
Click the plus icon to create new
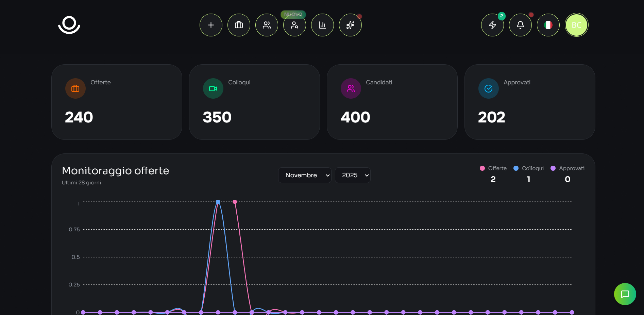210,25
